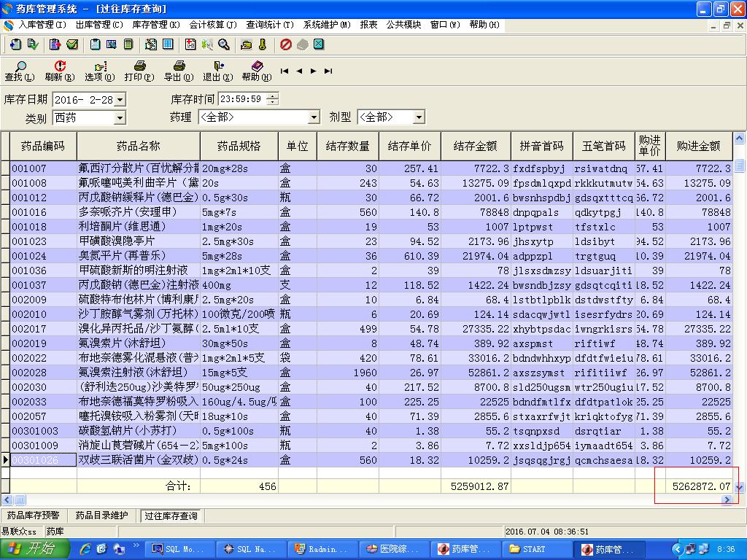Screen dimensions: 747x560
Task: Open 查询统计(T) menu
Action: pos(270,25)
